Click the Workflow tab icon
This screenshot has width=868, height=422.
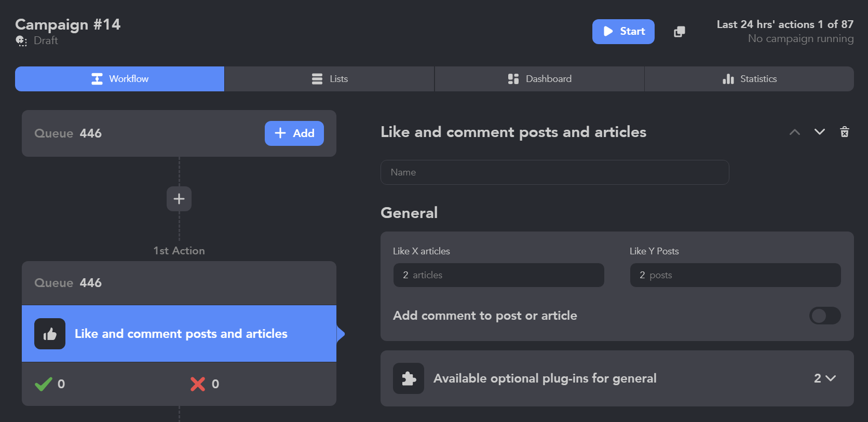click(x=97, y=79)
